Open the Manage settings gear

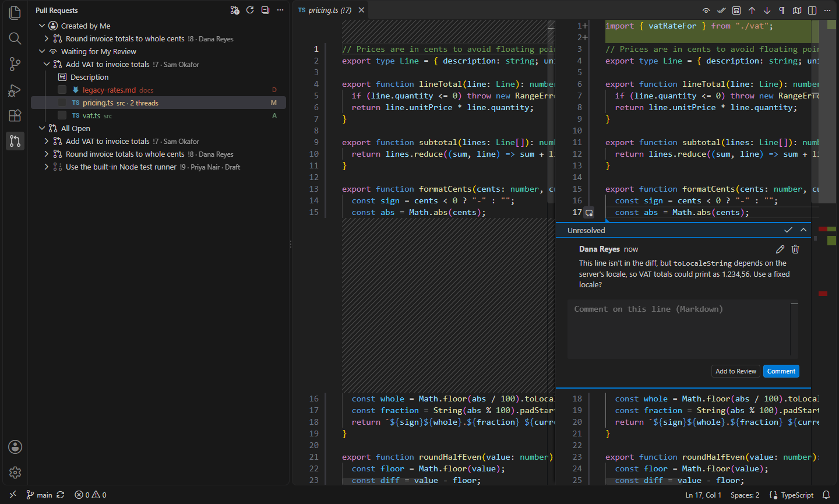[15, 473]
